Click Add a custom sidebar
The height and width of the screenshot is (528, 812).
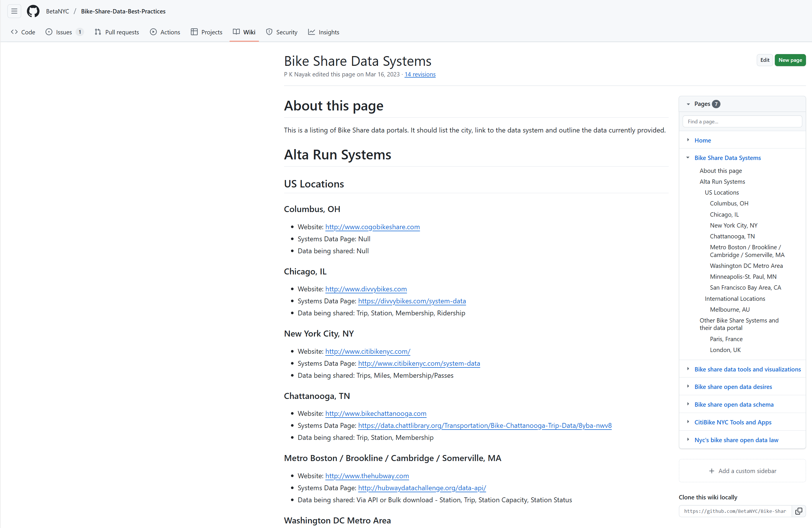click(x=742, y=471)
